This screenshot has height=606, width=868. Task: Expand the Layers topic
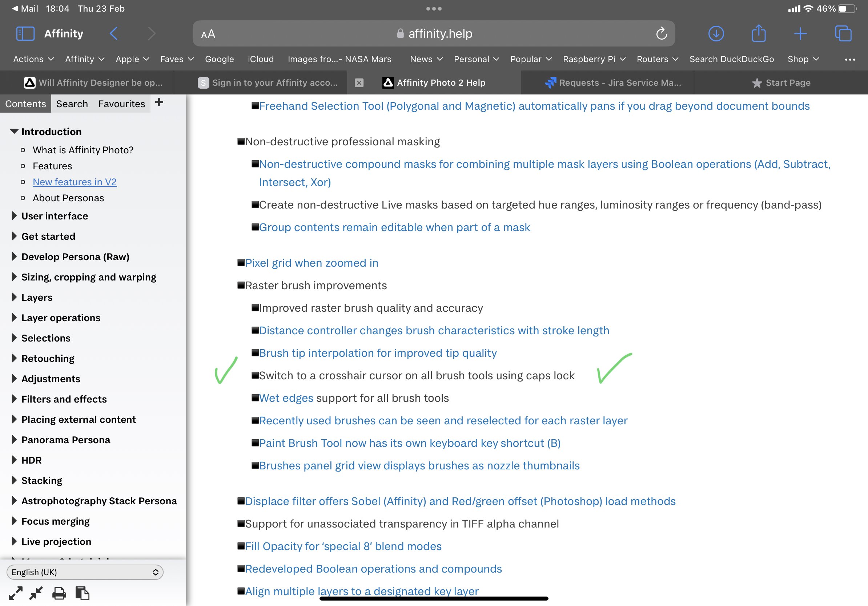tap(14, 297)
